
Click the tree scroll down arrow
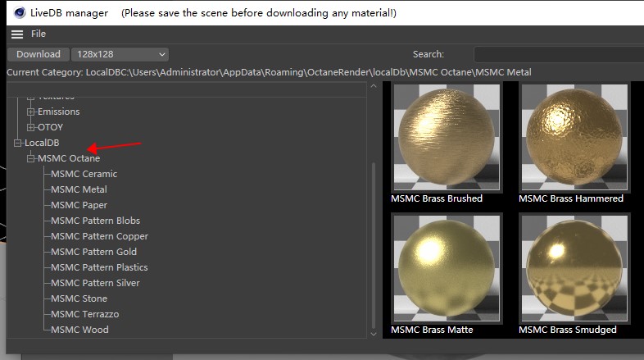pos(374,334)
